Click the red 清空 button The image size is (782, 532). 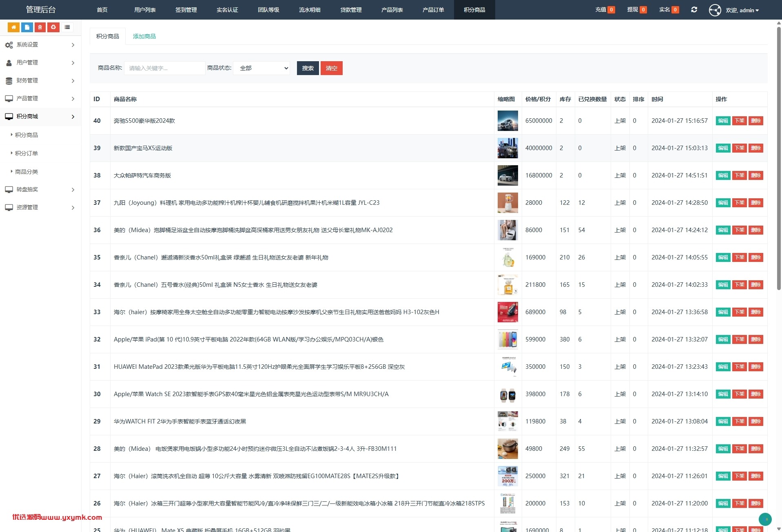(332, 68)
